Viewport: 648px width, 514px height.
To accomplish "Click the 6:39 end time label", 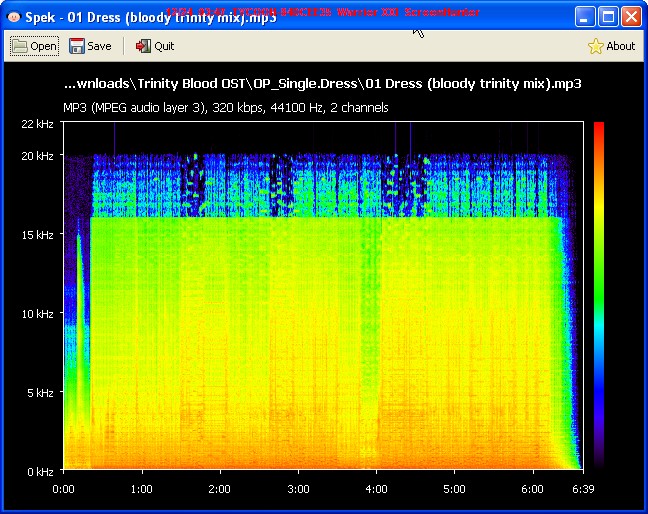I will coord(582,489).
